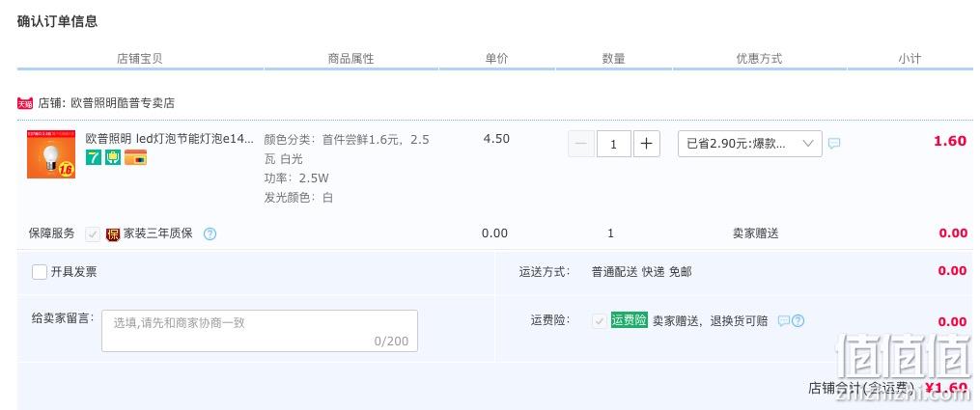Click the 数量 column header
The height and width of the screenshot is (410, 980).
(x=613, y=59)
